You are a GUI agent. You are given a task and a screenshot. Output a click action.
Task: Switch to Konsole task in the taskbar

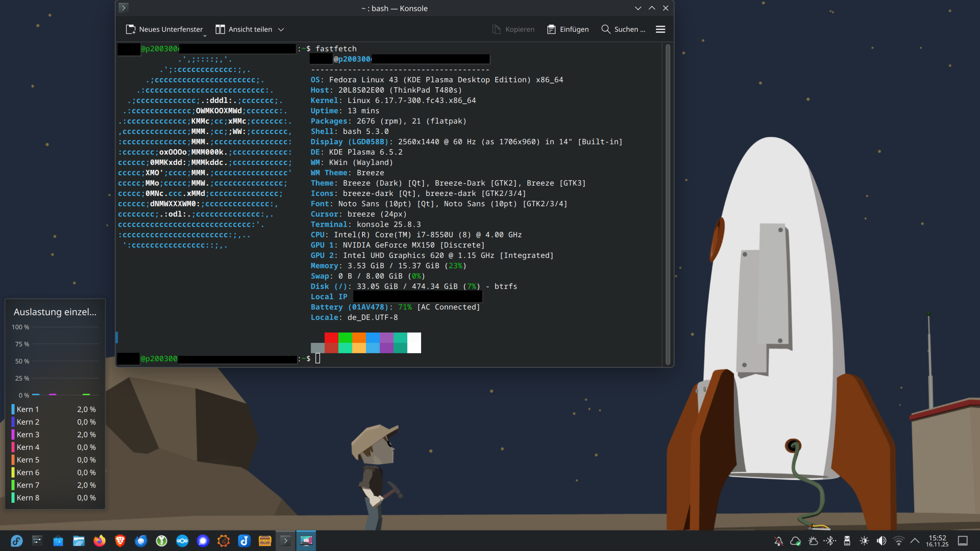point(285,540)
